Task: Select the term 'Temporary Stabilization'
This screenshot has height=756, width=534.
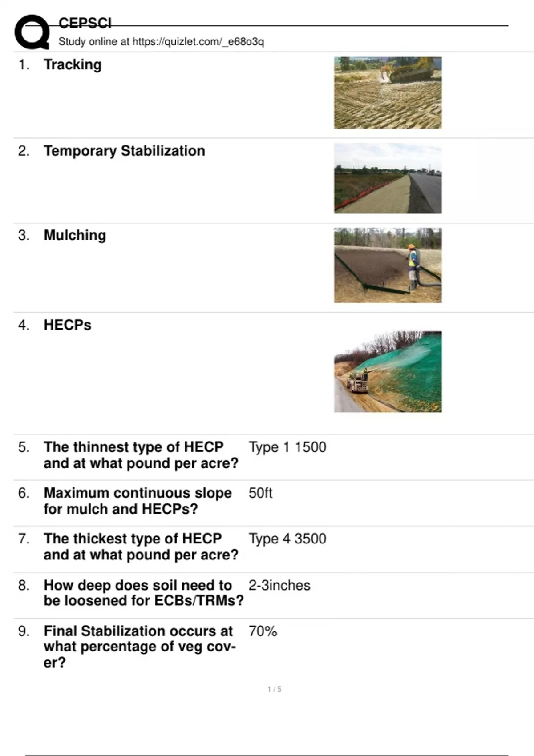Action: (124, 151)
